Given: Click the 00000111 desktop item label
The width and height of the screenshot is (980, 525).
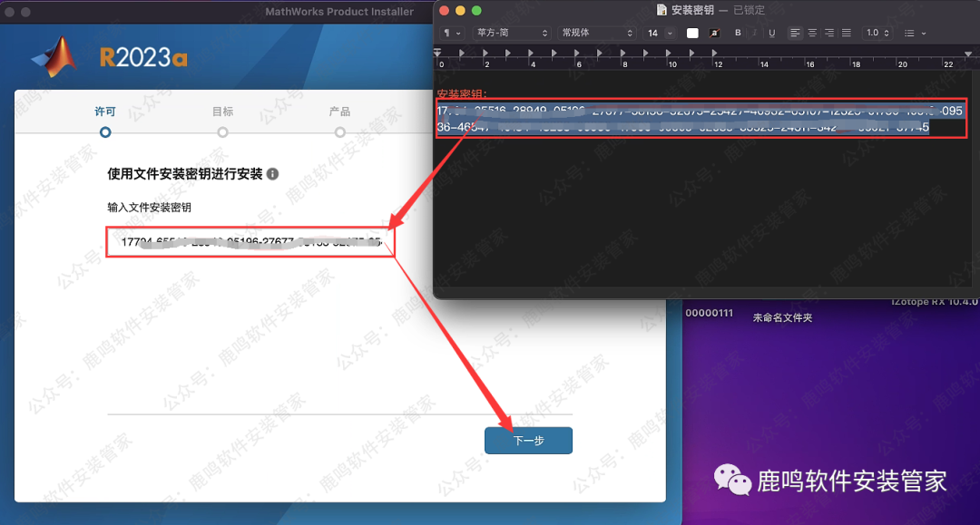Looking at the screenshot, I should click(x=709, y=313).
